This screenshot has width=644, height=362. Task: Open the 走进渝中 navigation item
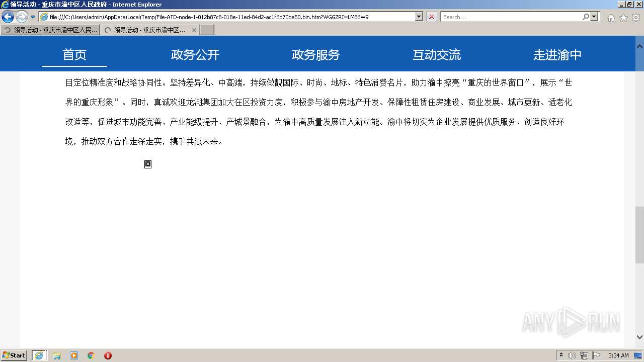[x=557, y=54]
